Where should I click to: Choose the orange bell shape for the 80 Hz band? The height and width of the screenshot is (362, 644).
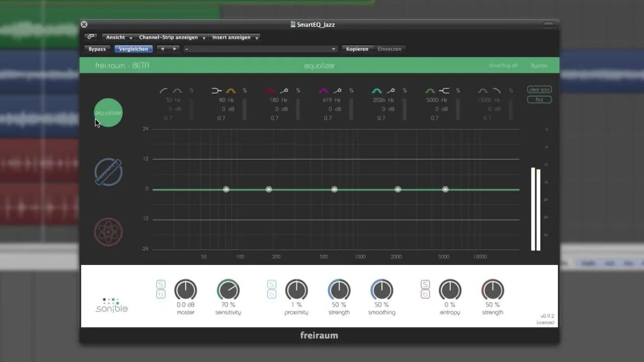231,90
